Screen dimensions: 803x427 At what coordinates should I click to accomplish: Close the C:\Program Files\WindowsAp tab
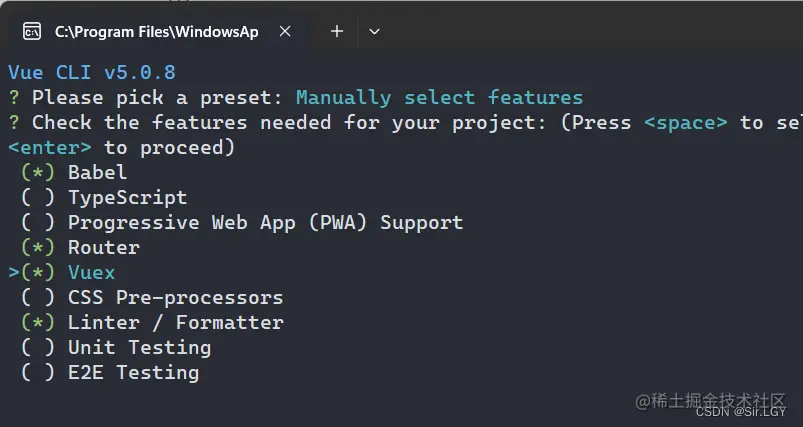285,32
